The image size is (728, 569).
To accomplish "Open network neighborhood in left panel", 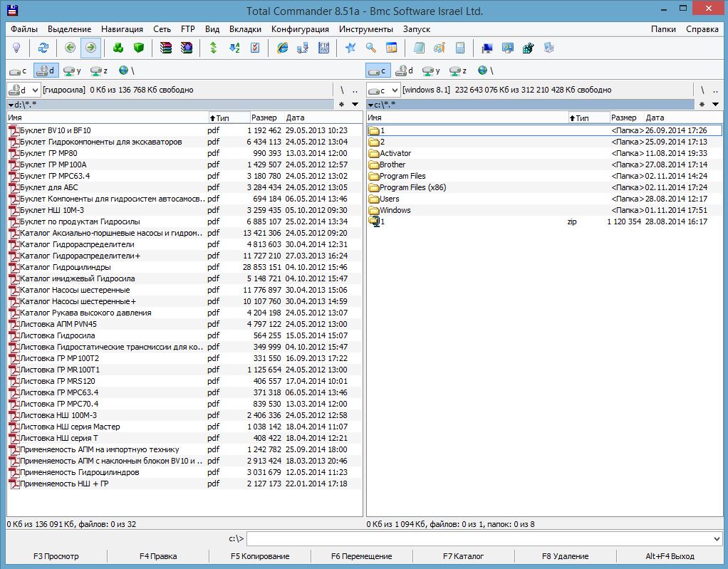I will pyautogui.click(x=126, y=71).
